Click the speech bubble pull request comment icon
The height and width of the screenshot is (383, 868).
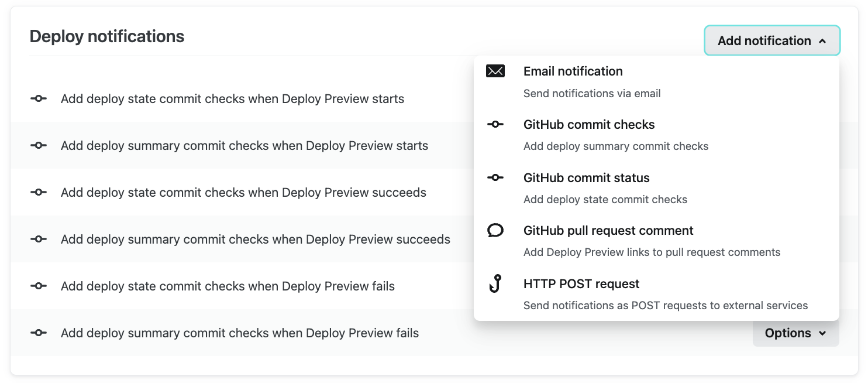click(495, 231)
